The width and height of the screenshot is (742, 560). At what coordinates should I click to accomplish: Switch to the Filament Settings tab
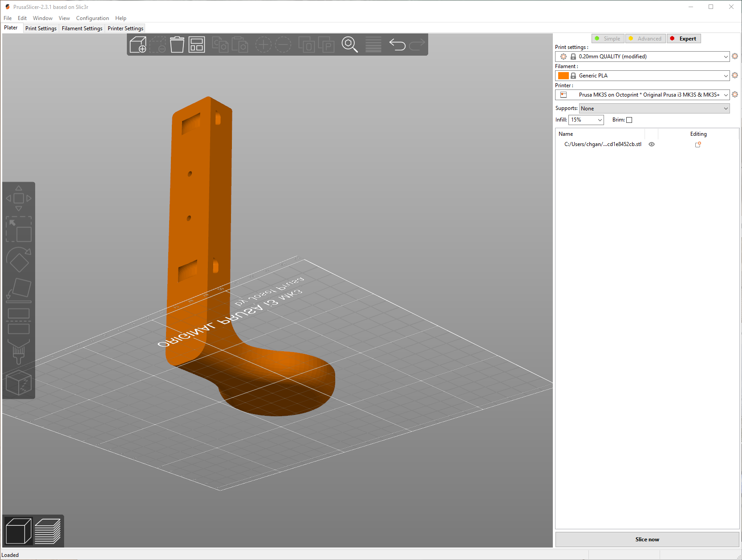click(82, 28)
